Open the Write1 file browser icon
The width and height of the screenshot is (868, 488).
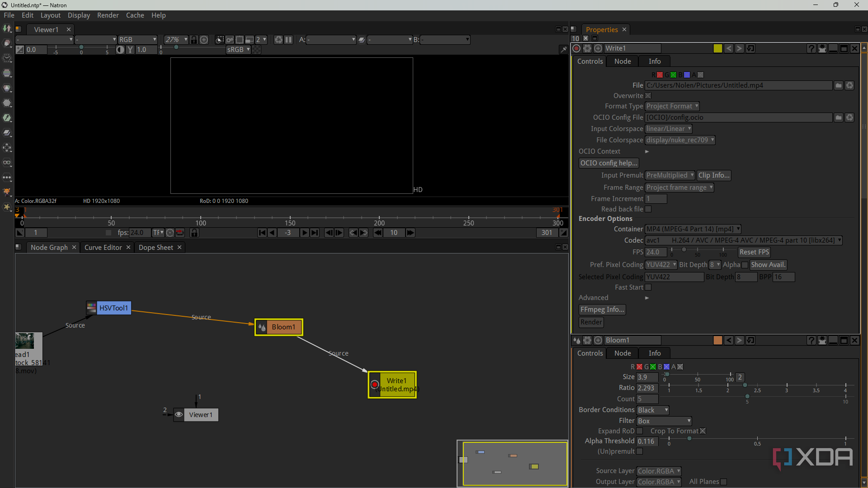click(x=839, y=85)
